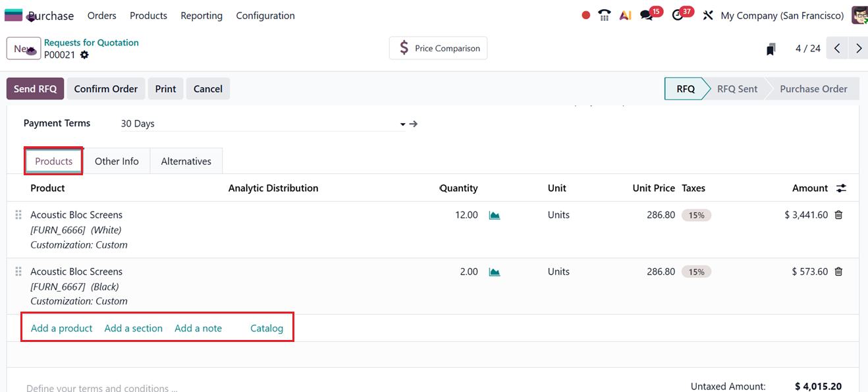Open the conversations icon with 15 badge
The image size is (868, 392).
[647, 15]
